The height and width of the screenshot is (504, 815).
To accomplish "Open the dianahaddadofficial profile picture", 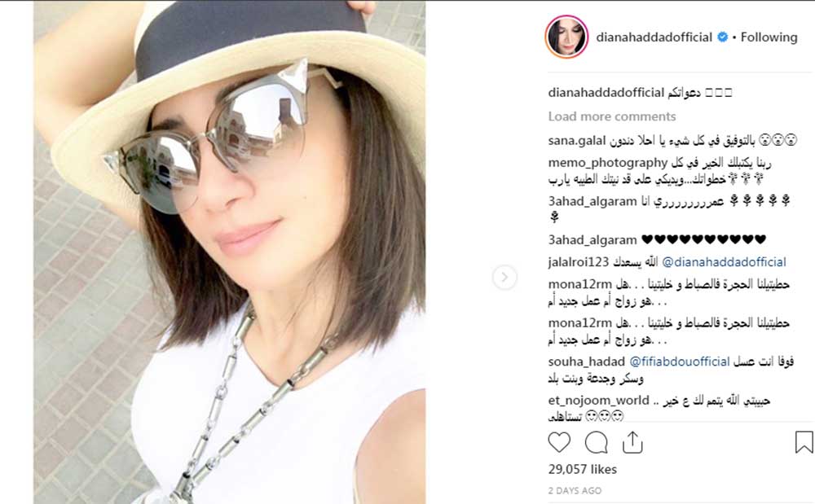I will 566,37.
